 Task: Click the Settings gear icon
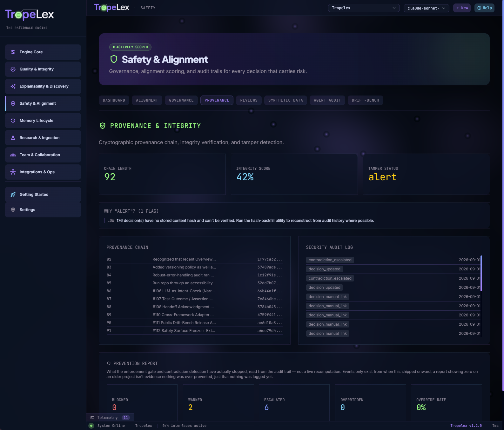[13, 210]
